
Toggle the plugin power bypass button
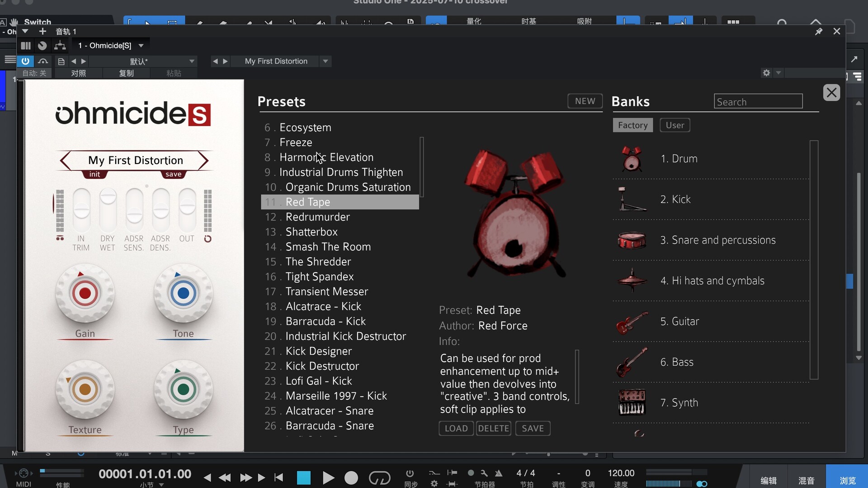(25, 61)
